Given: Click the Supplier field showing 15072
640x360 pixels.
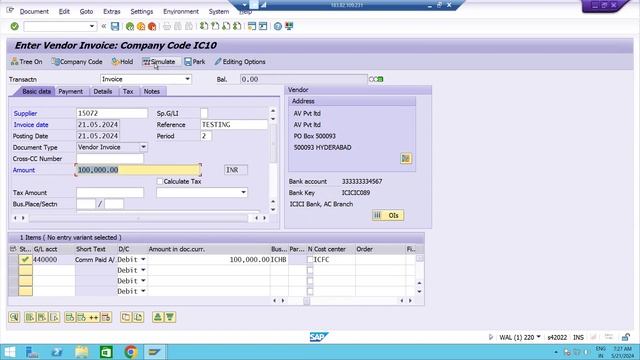Looking at the screenshot, I should click(x=112, y=113).
